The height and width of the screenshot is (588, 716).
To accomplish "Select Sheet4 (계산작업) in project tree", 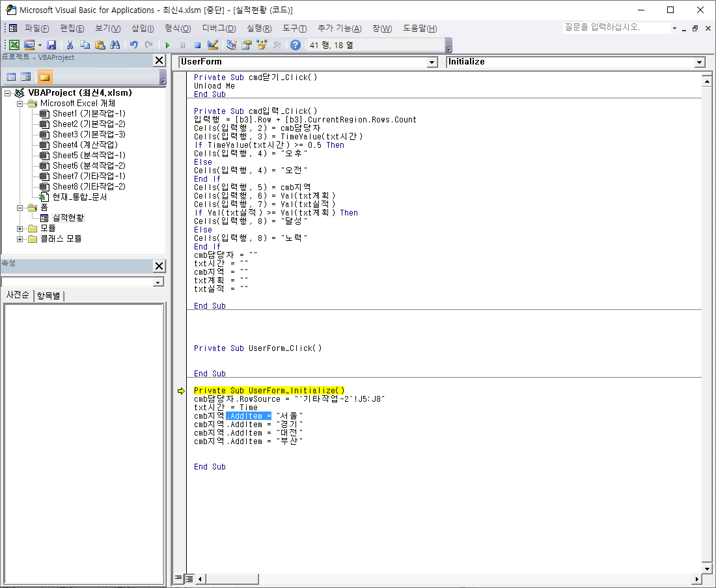I will [x=85, y=145].
